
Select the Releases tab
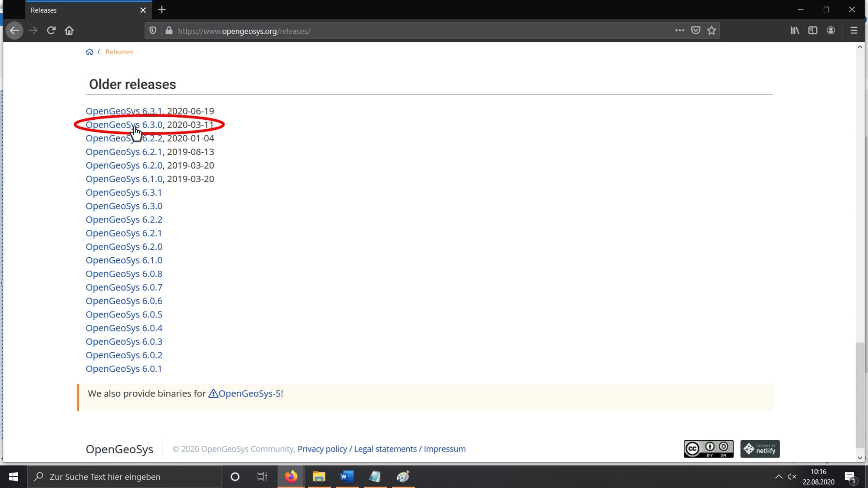[82, 10]
